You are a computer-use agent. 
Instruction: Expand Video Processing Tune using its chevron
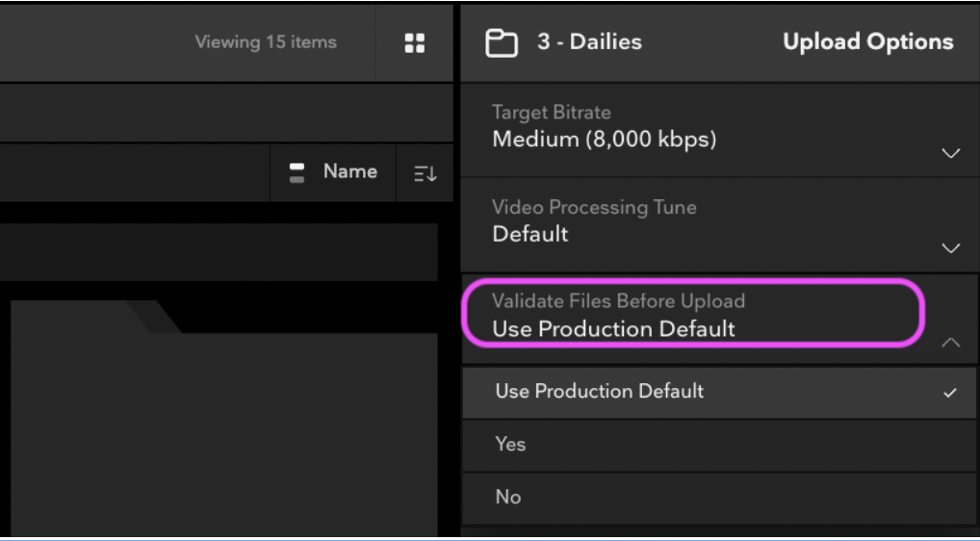950,248
